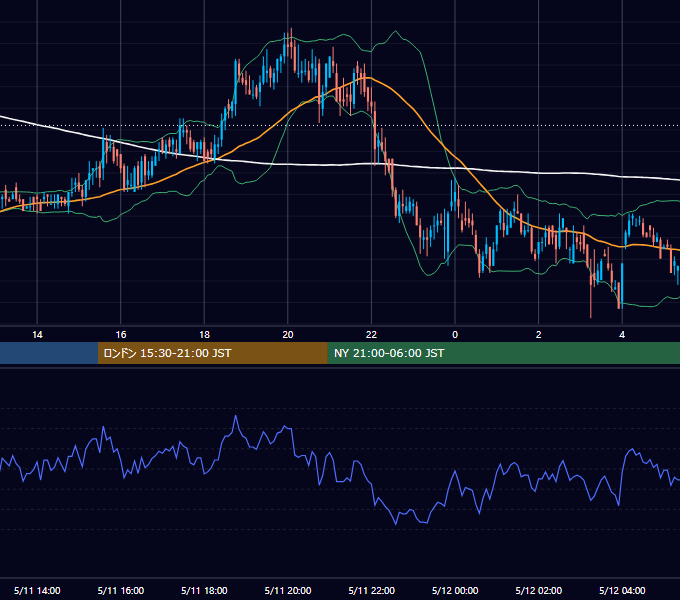Click the '16' hour label on price chart axis
This screenshot has height=600, width=680.
pos(121,335)
